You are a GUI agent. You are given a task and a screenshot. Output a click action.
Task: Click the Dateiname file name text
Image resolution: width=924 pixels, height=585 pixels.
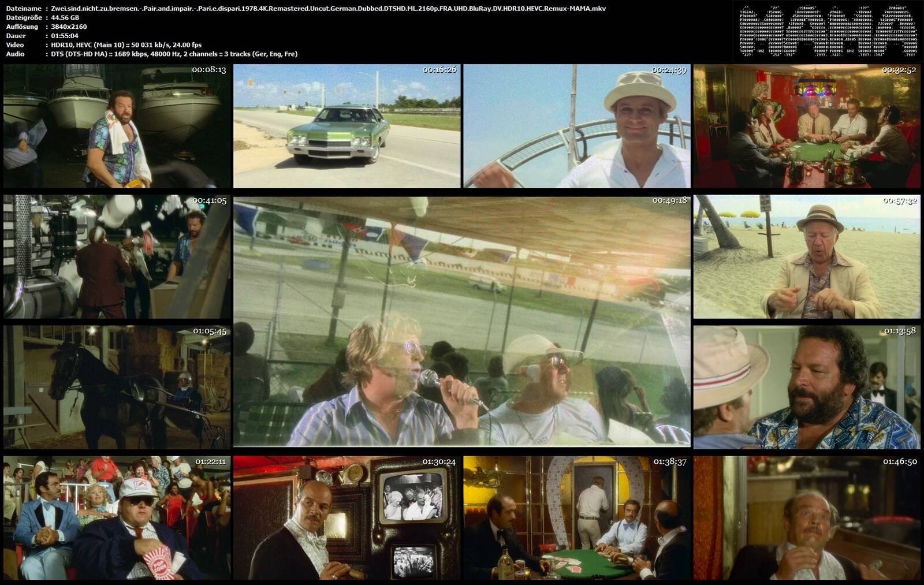(x=328, y=9)
